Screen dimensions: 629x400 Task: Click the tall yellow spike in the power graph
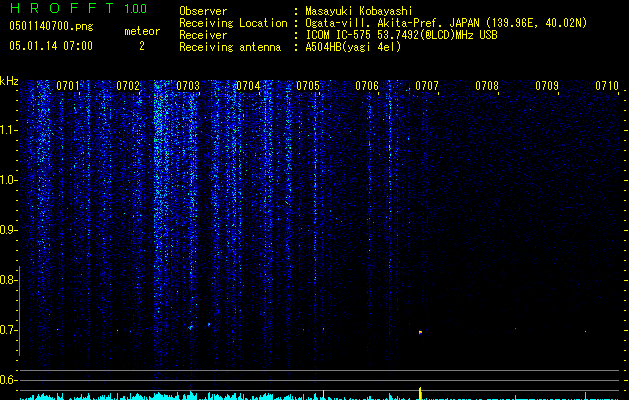click(x=420, y=393)
